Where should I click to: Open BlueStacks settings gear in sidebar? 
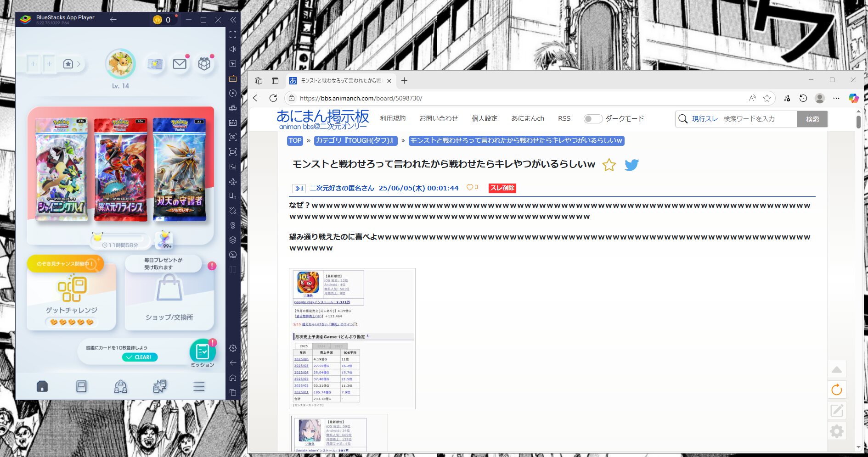tap(233, 348)
